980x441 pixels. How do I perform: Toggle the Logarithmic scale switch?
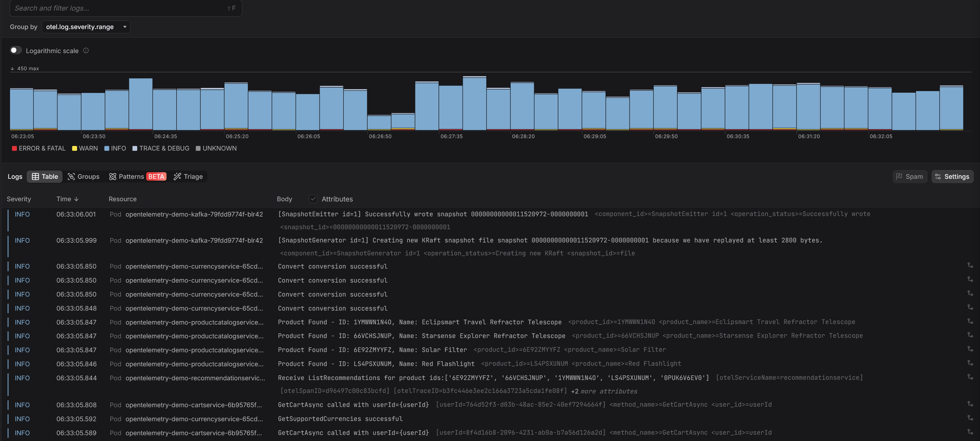(x=16, y=50)
